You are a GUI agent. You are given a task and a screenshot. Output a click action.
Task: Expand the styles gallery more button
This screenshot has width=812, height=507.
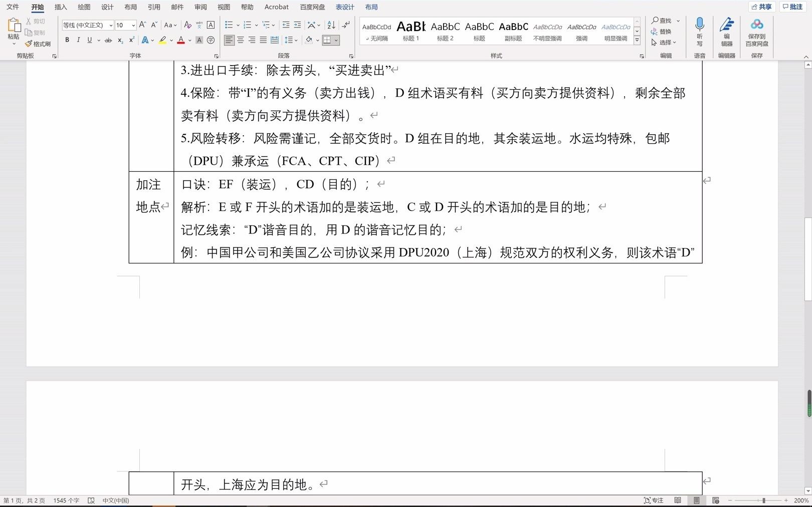coord(637,40)
